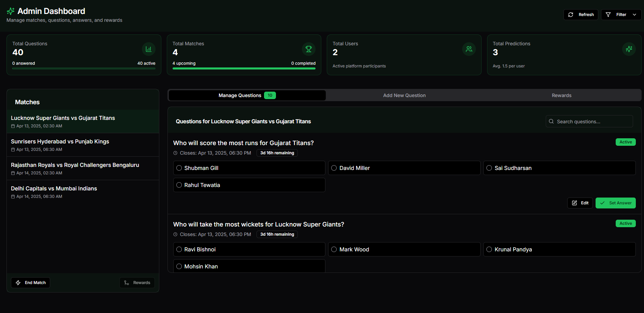Click calendar icon under Rajasthan Royals match
644x313 pixels.
[x=13, y=173]
